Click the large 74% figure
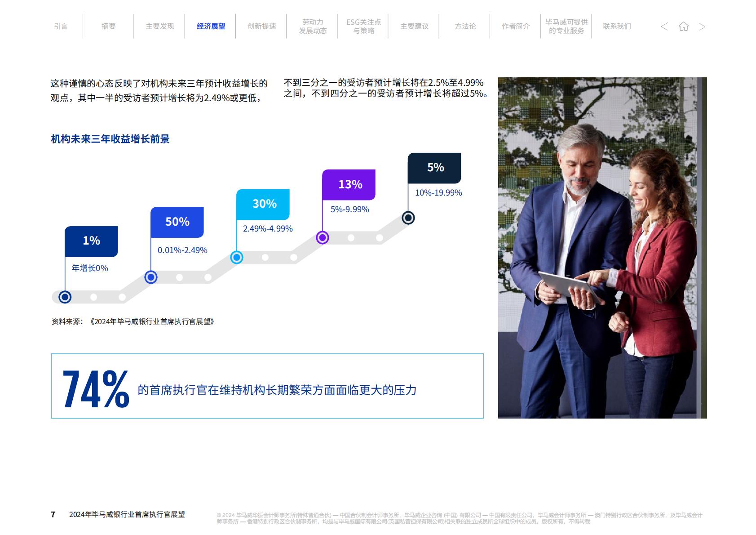Viewport: 756px width, 535px height. pos(96,389)
